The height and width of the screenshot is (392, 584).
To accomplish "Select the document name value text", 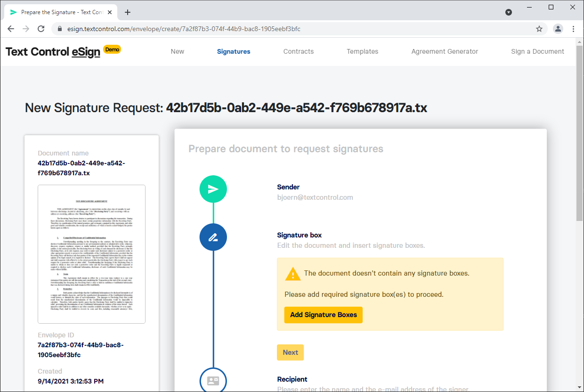I will click(81, 168).
